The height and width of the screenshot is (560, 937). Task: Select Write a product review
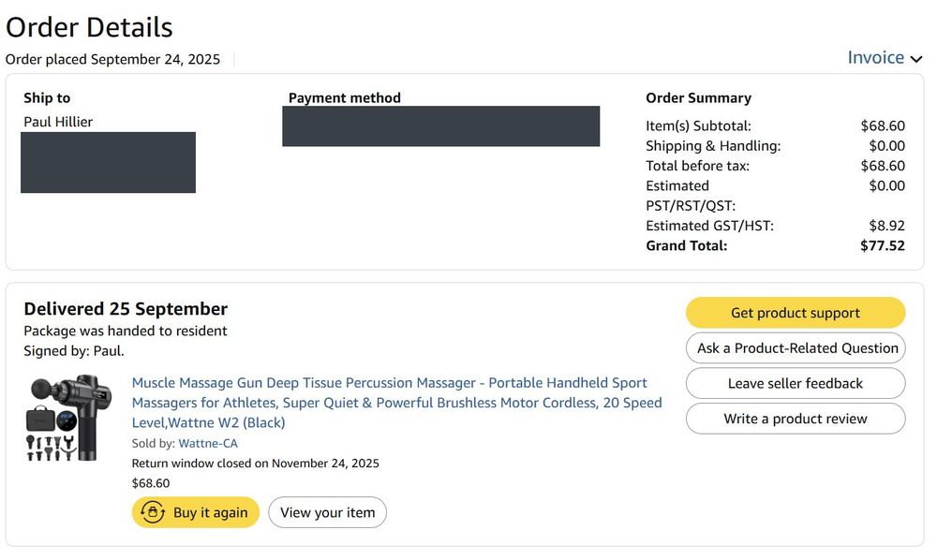tap(796, 419)
